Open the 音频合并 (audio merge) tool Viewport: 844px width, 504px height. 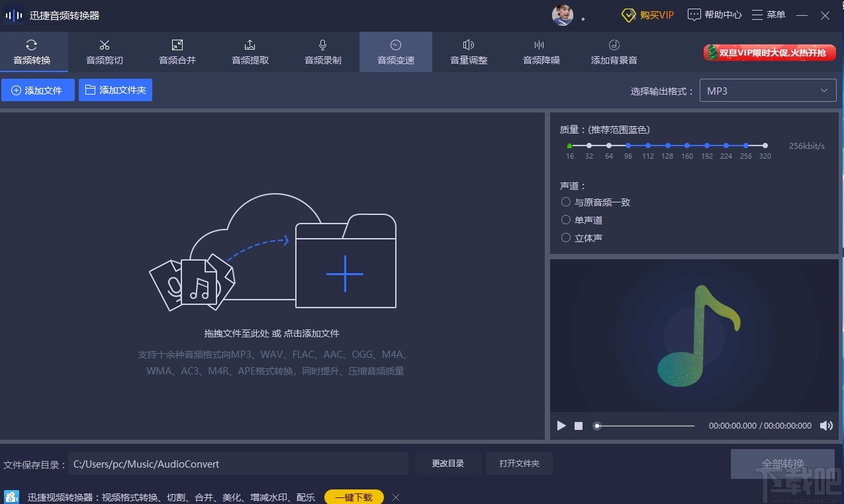click(x=176, y=52)
